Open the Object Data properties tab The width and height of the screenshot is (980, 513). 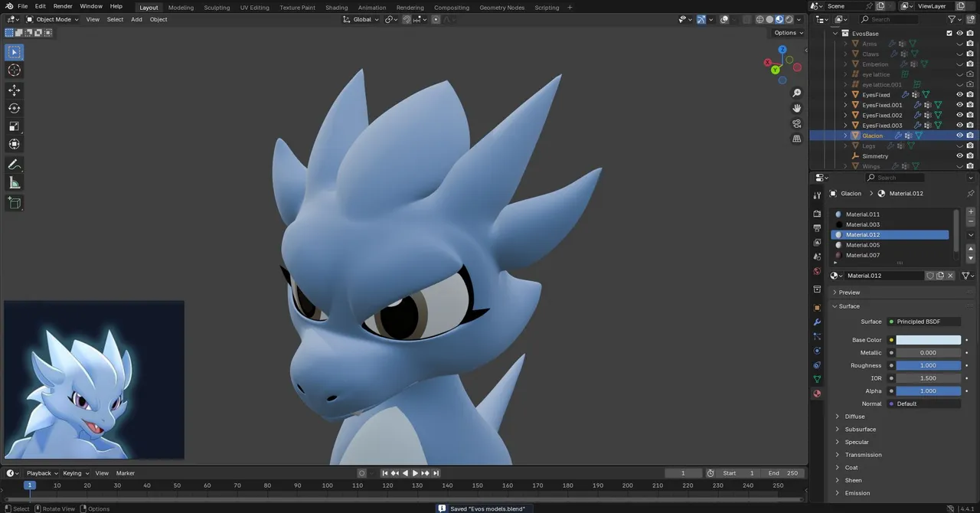[x=817, y=379]
